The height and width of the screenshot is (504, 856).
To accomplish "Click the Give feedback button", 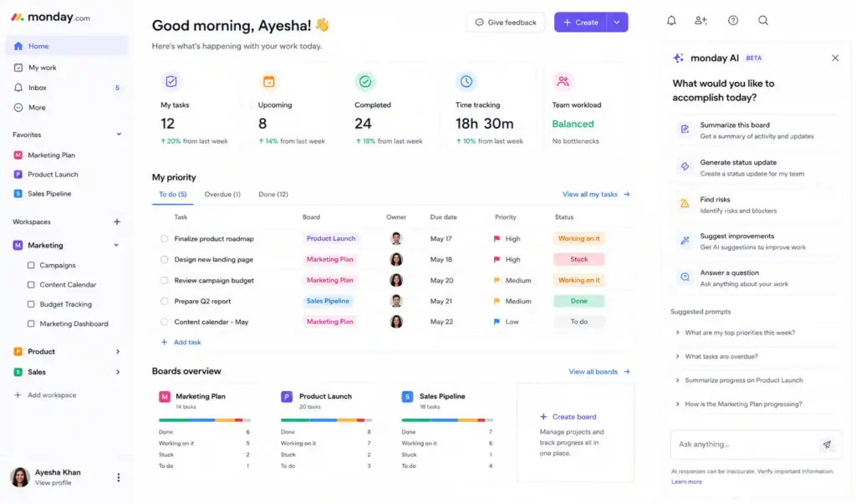I will pyautogui.click(x=506, y=23).
